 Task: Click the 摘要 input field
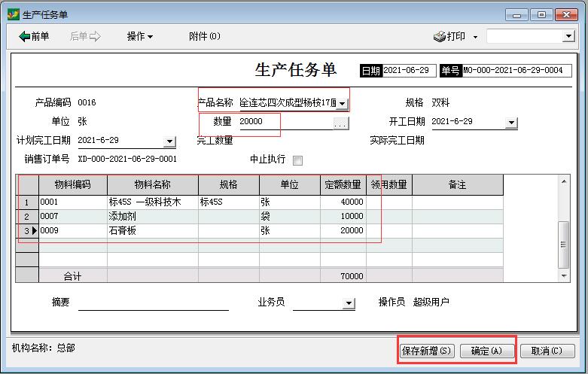[154, 303]
